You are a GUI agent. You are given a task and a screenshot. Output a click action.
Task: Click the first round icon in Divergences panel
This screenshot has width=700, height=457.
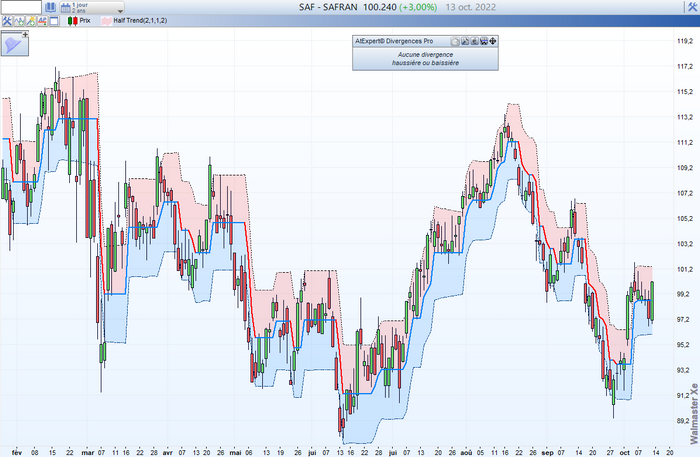453,41
